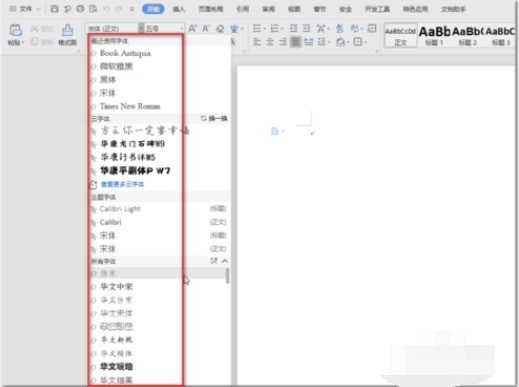Click the borders grid icon
The height and width of the screenshot is (387, 519).
tap(358, 42)
